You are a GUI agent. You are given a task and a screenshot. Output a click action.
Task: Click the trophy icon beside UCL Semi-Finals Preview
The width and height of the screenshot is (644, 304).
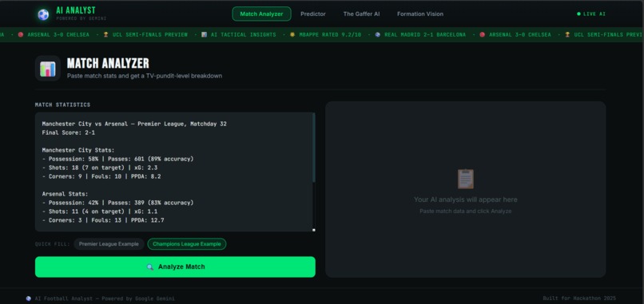(x=105, y=35)
